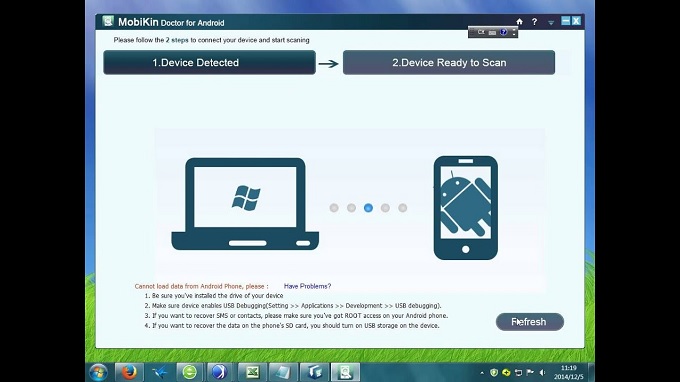Viewport: 680px width, 382px height.
Task: Open the Windows Start menu orb
Action: pyautogui.click(x=98, y=372)
